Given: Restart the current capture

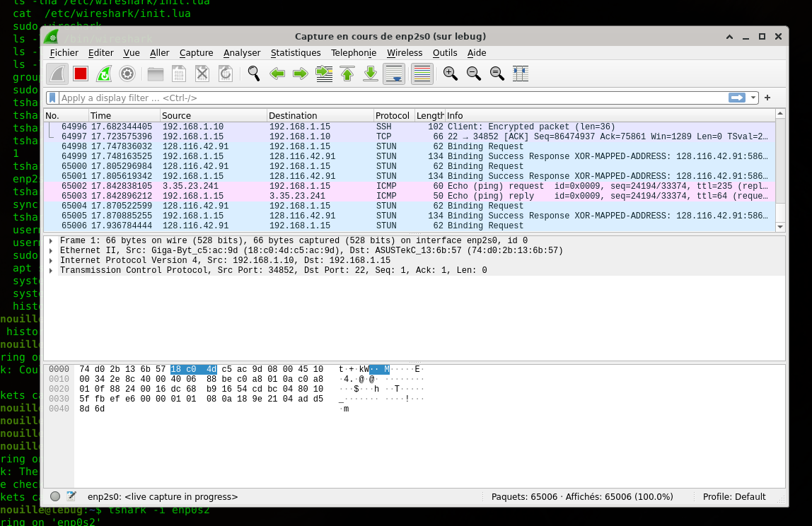Looking at the screenshot, I should pyautogui.click(x=103, y=74).
